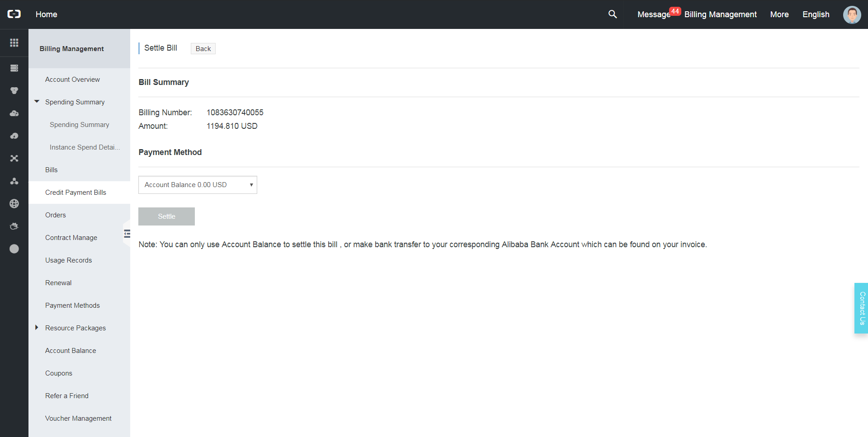The width and height of the screenshot is (868, 437).
Task: Click the Payment Method heading
Action: pyautogui.click(x=170, y=152)
